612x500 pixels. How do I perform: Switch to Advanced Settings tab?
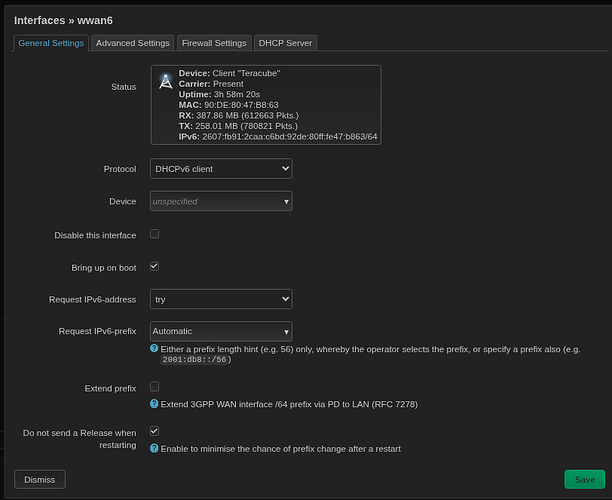click(133, 43)
